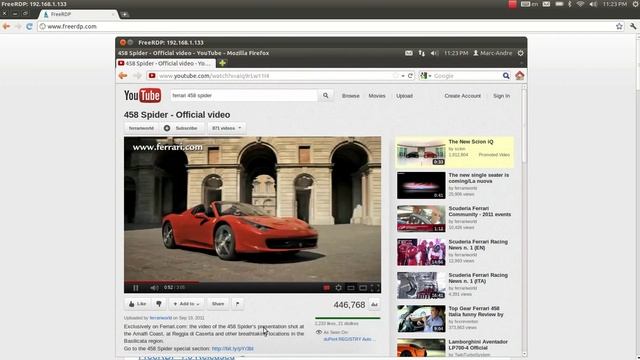Switch player to large view mode

click(363, 288)
